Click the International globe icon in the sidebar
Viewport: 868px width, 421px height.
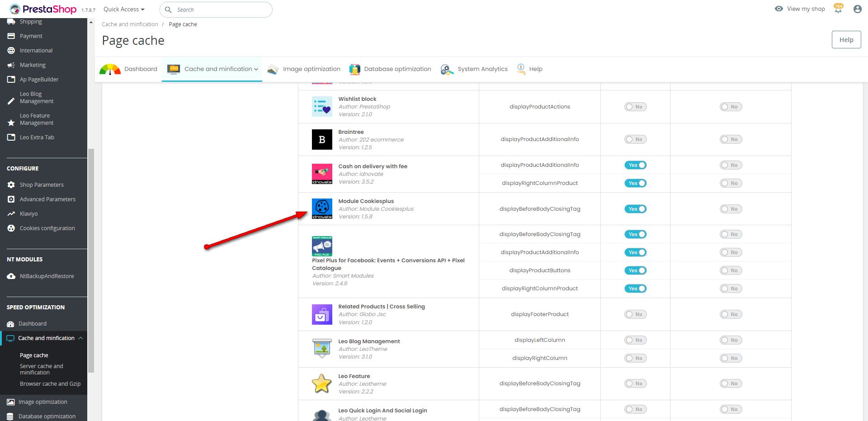click(11, 51)
